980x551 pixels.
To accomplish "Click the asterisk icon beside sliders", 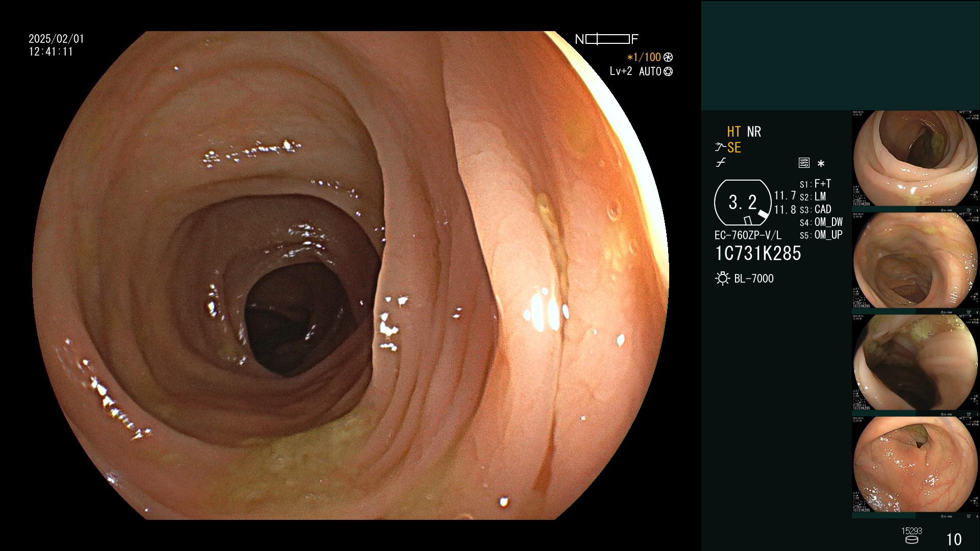I will [821, 164].
